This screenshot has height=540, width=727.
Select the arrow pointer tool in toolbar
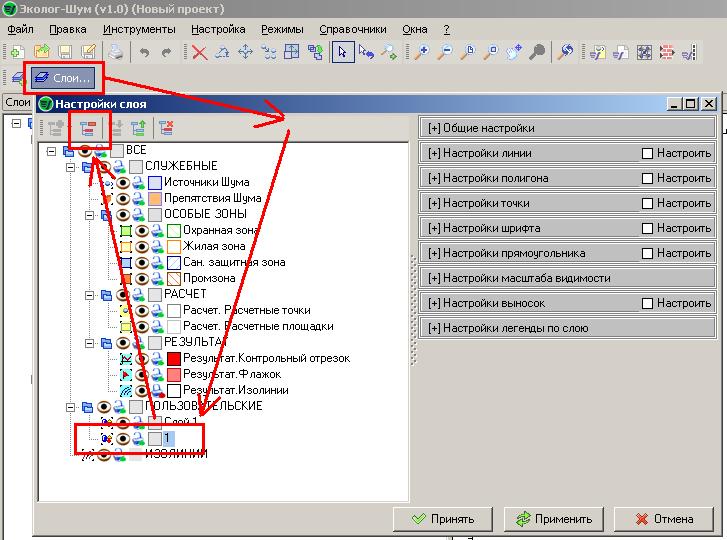[x=342, y=52]
